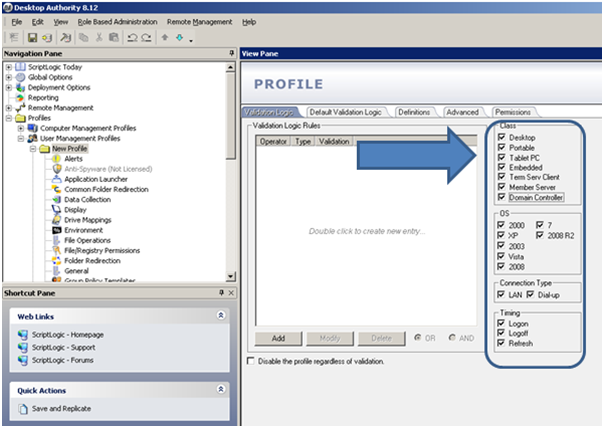The width and height of the screenshot is (604, 426).
Task: Collapse the Quick Actions section
Action: tap(221, 389)
